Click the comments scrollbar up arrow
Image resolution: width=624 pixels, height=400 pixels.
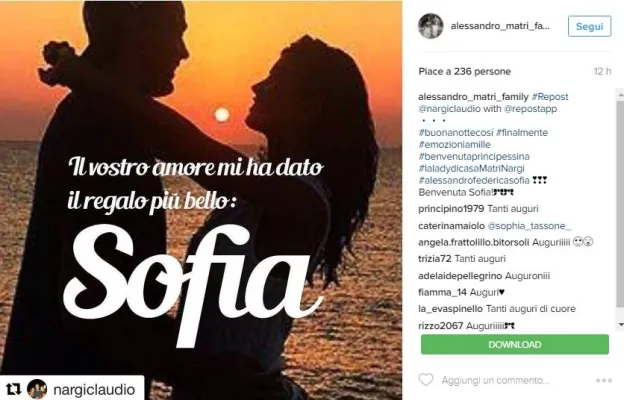pos(620,95)
